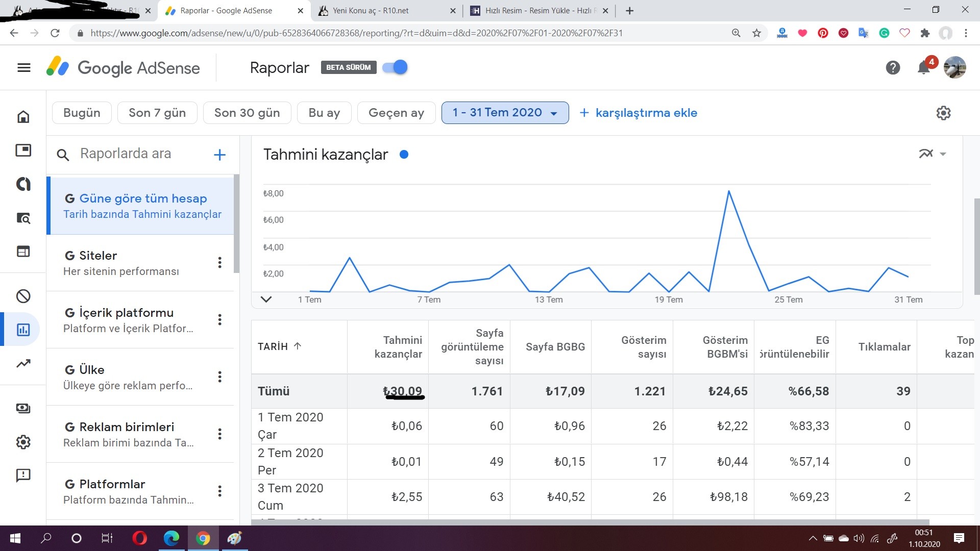Open report settings gear icon
This screenshot has width=980, height=551.
pyautogui.click(x=943, y=113)
